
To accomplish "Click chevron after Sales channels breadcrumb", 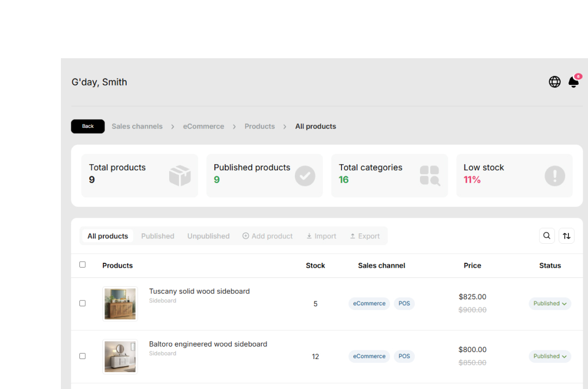I will (172, 127).
